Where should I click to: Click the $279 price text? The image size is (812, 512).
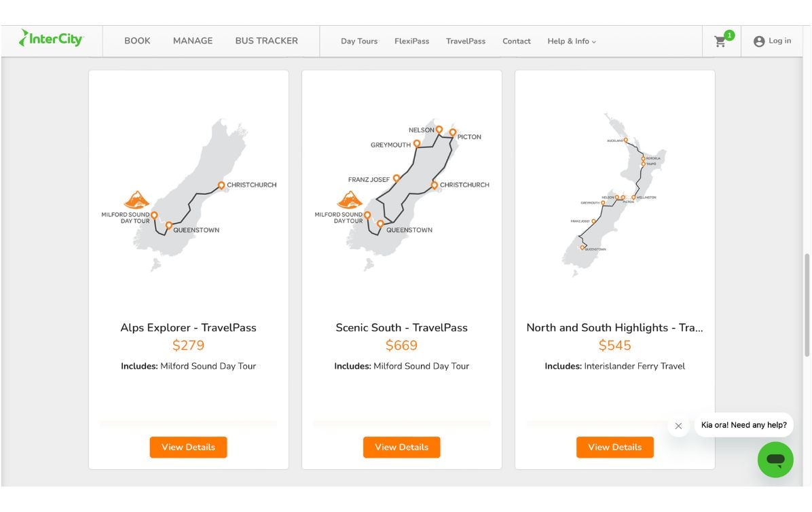[189, 346]
